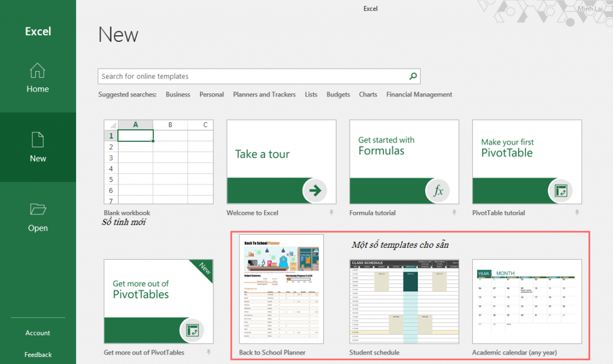
Task: Click the Student schedule caption
Action: pyautogui.click(x=374, y=352)
